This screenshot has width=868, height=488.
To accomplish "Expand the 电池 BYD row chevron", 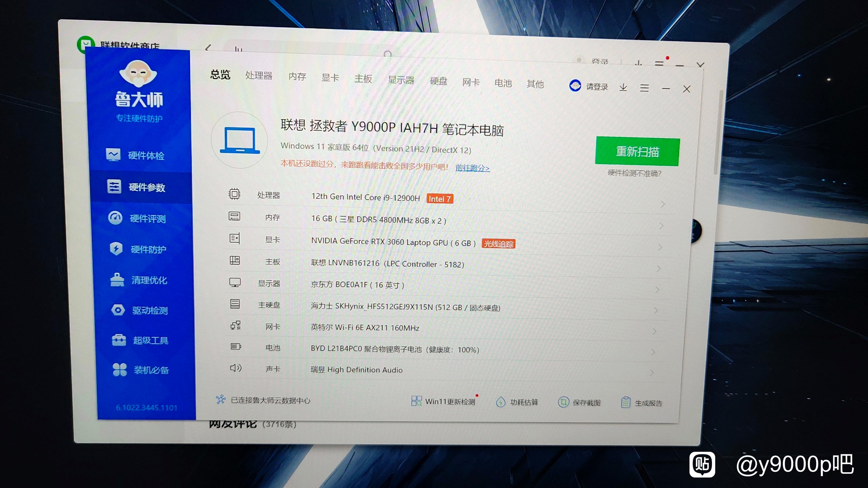I will click(653, 352).
